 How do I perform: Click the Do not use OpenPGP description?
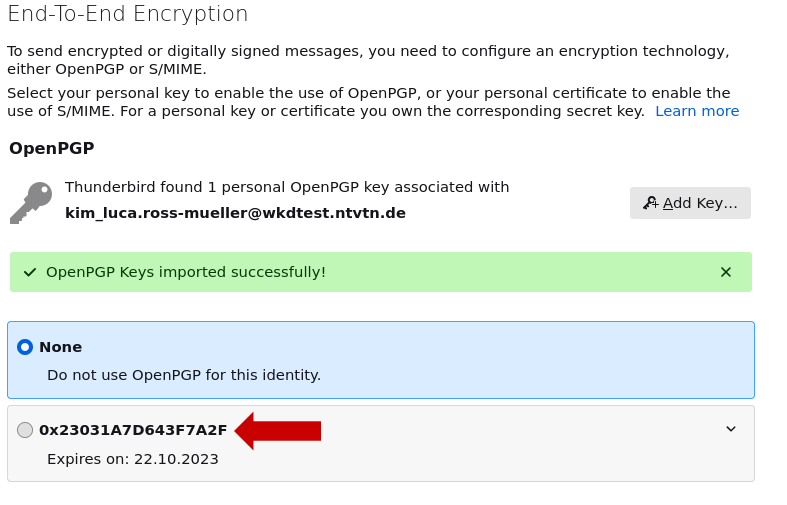click(184, 375)
